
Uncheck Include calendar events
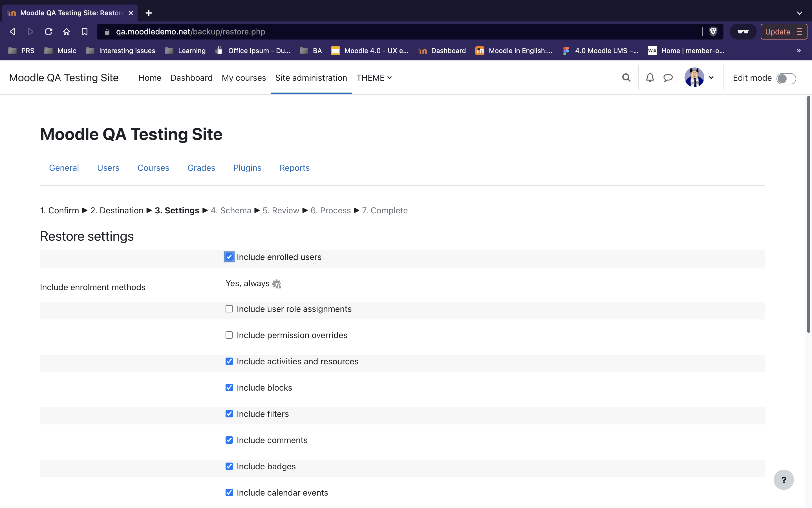(x=229, y=492)
